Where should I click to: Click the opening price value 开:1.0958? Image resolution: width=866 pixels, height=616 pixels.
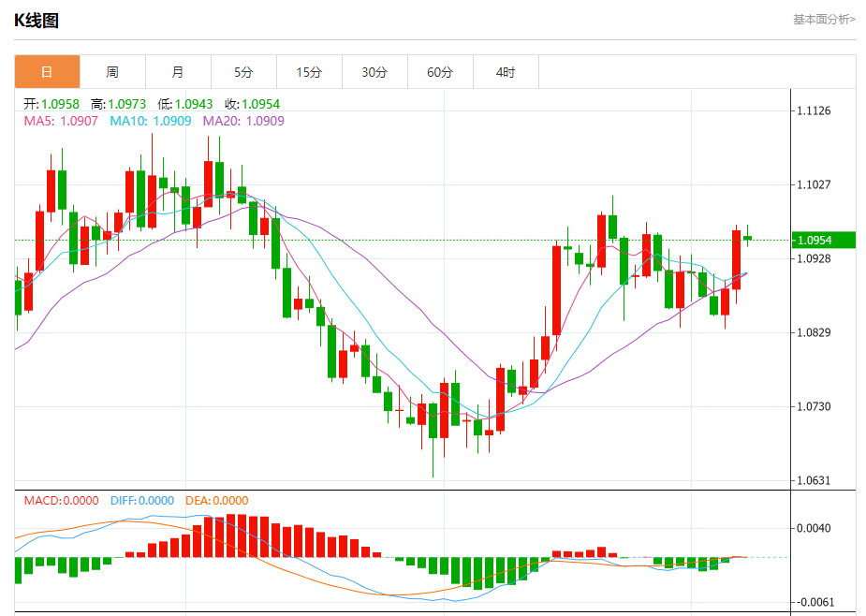(51, 104)
